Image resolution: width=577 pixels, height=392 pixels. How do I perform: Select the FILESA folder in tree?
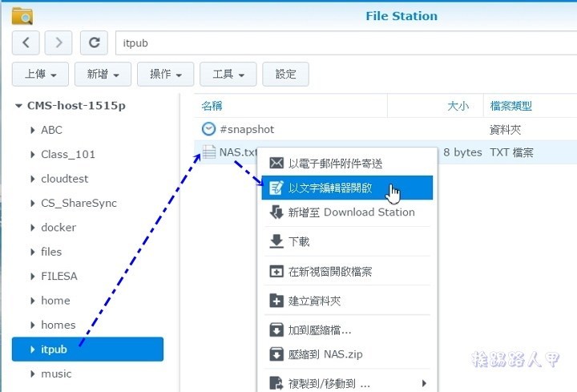59,276
